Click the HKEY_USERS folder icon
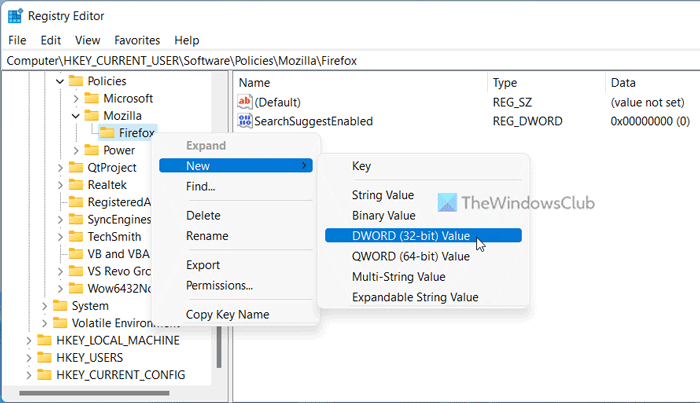Viewport: 700px width, 403px height. (x=44, y=357)
